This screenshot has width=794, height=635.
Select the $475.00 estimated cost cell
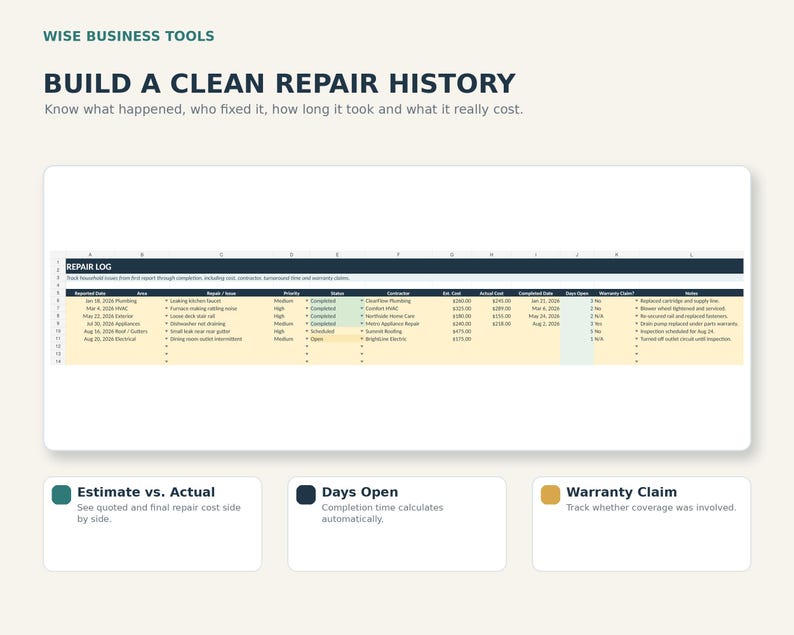pyautogui.click(x=452, y=331)
